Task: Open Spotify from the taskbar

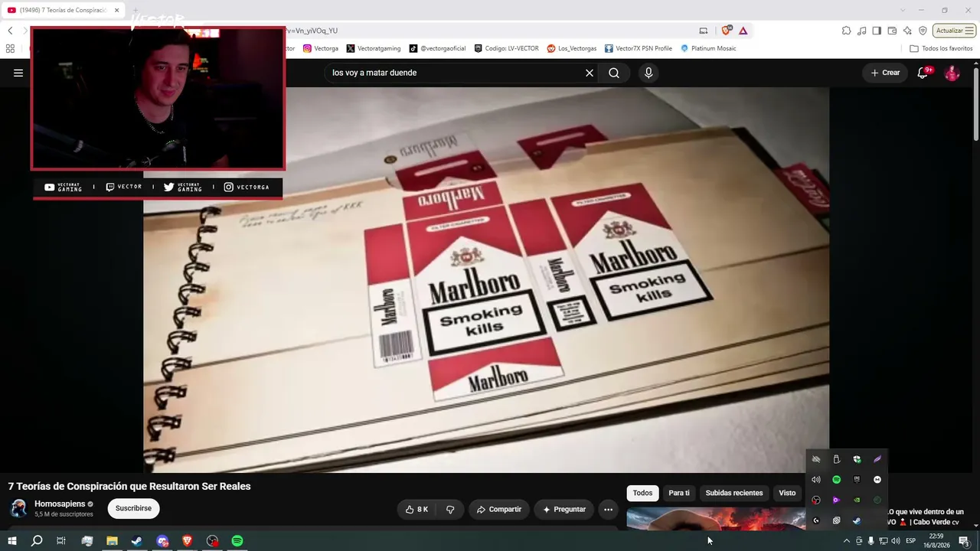Action: click(x=237, y=541)
